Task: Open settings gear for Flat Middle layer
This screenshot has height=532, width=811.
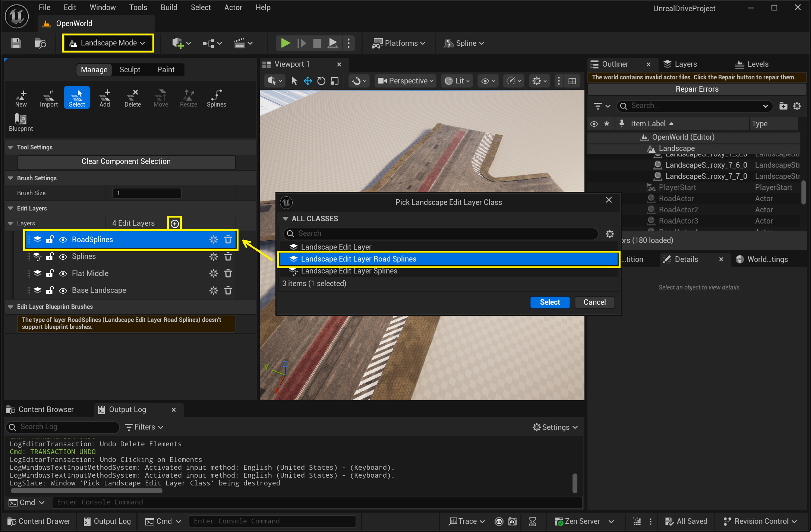Action: click(x=214, y=273)
